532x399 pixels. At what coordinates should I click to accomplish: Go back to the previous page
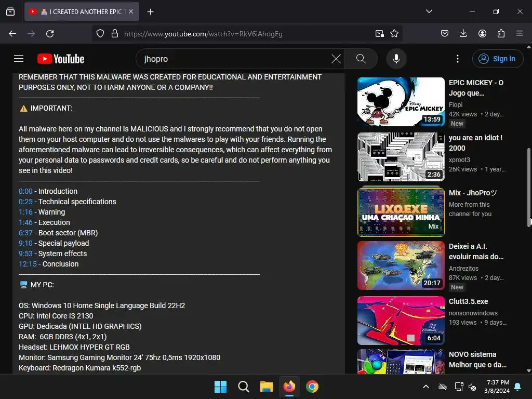pos(12,34)
